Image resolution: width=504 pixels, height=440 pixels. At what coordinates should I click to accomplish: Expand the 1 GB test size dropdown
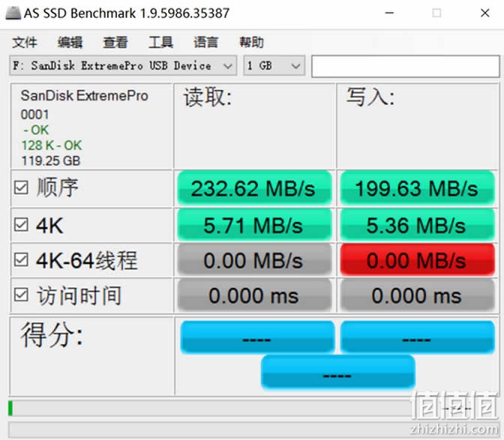[x=274, y=66]
